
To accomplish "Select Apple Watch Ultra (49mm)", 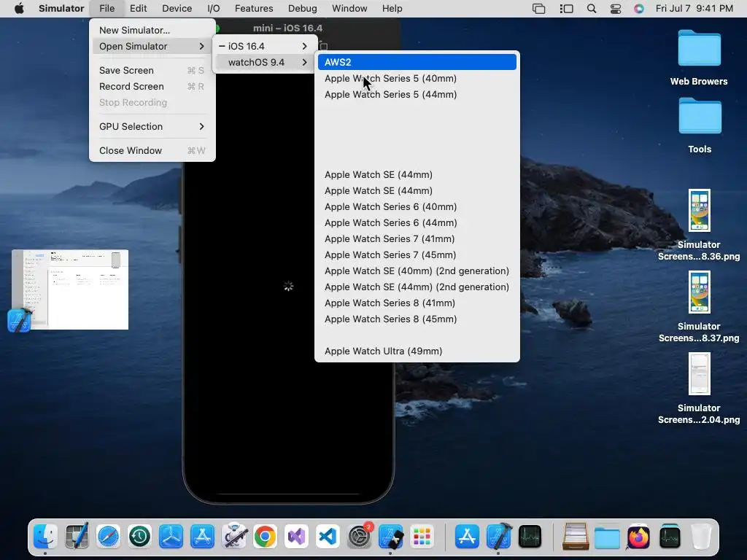I will [x=417, y=351].
